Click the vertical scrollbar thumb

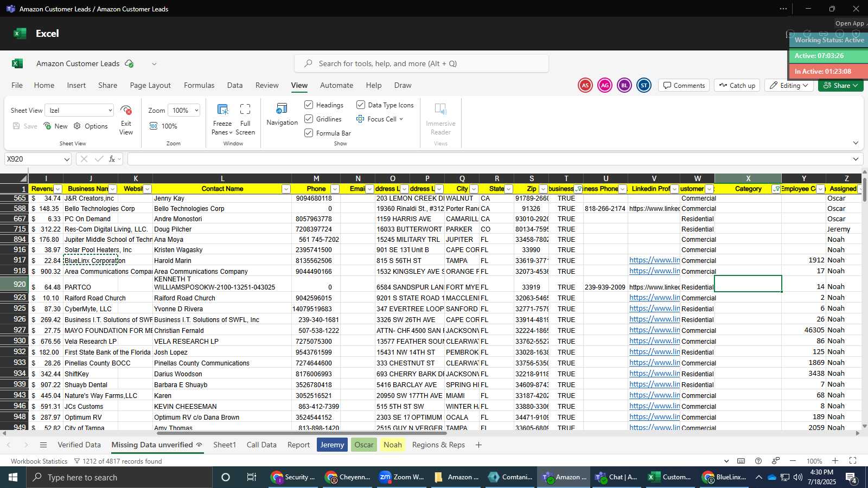(x=864, y=190)
